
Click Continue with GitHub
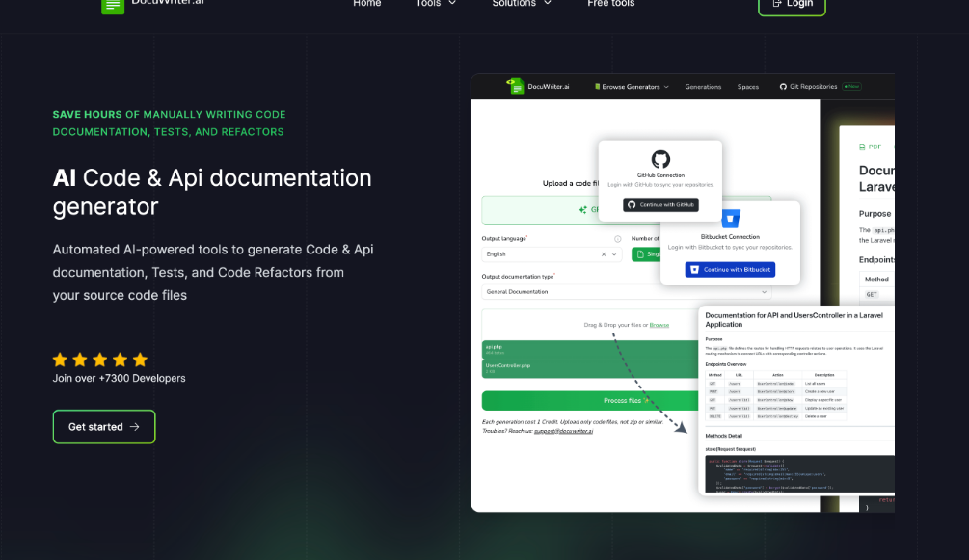pos(660,204)
